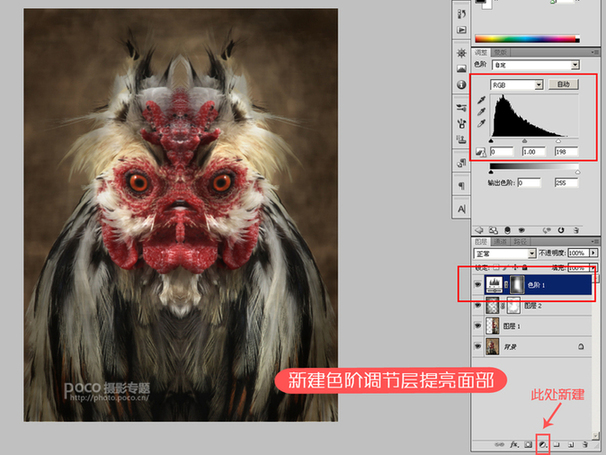This screenshot has height=455, width=606.
Task: Open the RGB channel dropdown
Action: click(517, 85)
